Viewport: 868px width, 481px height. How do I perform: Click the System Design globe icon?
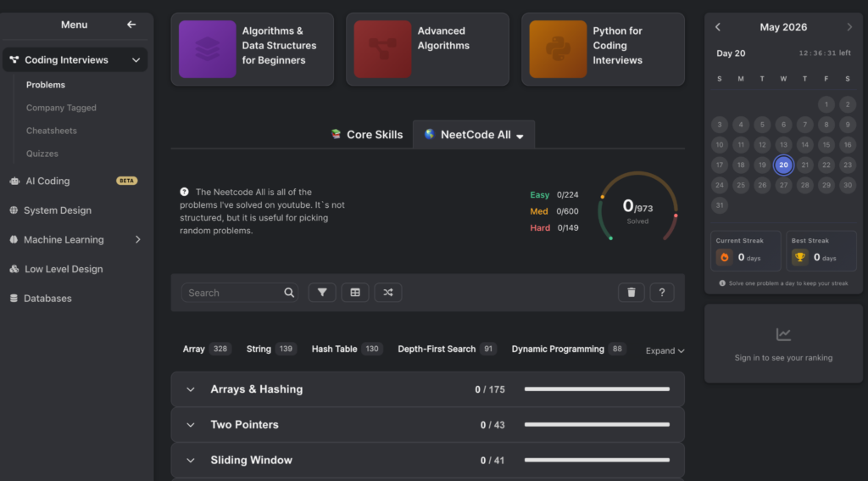point(14,210)
